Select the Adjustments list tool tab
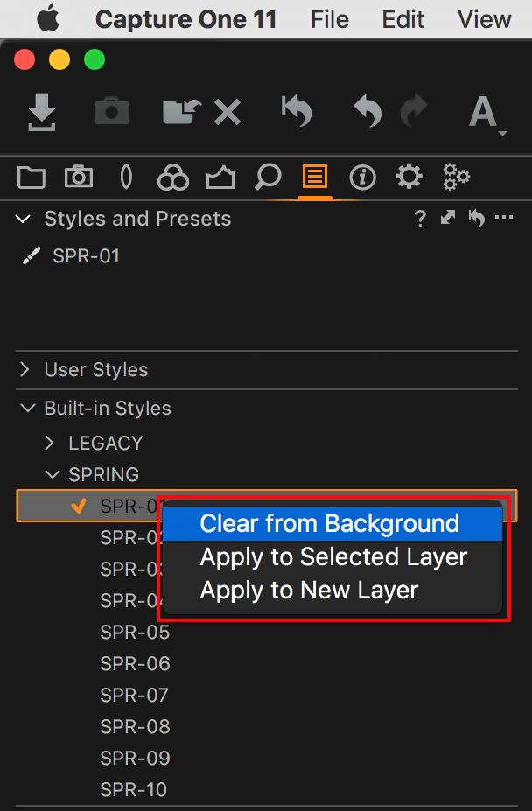 point(315,178)
